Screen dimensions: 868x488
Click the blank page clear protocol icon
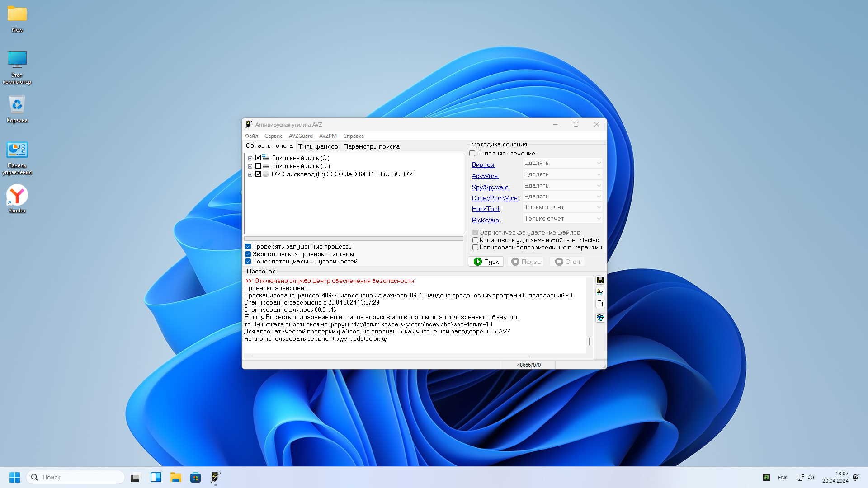click(600, 304)
